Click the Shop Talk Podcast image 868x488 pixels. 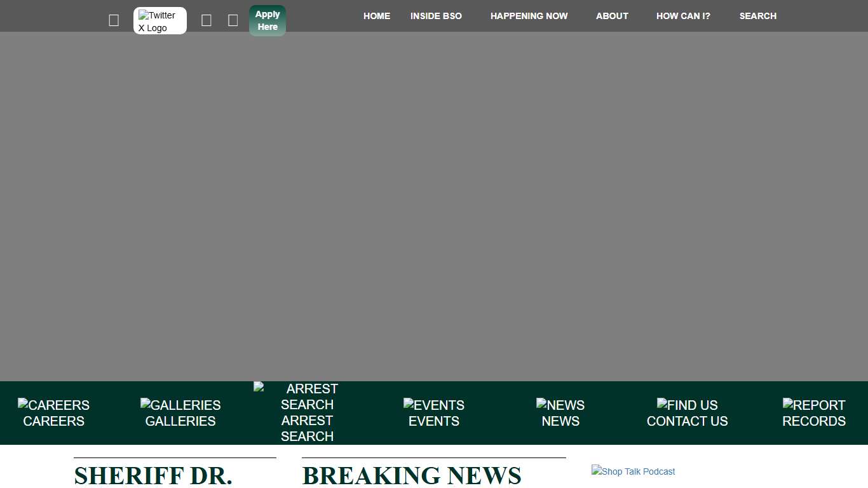(x=633, y=471)
